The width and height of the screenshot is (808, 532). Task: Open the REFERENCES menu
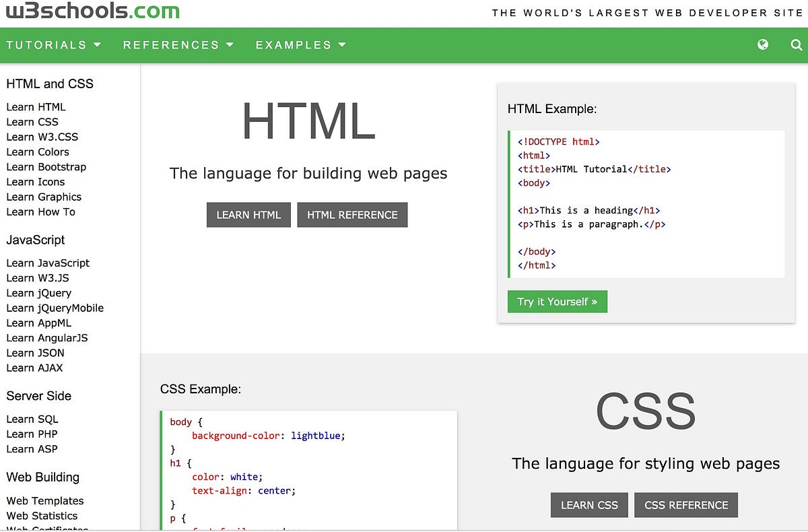(x=170, y=44)
